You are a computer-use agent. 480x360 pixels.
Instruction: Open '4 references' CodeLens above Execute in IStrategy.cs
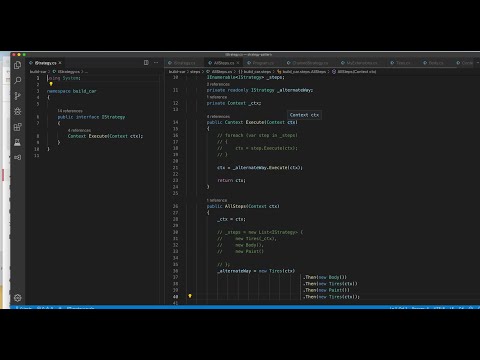(x=79, y=130)
